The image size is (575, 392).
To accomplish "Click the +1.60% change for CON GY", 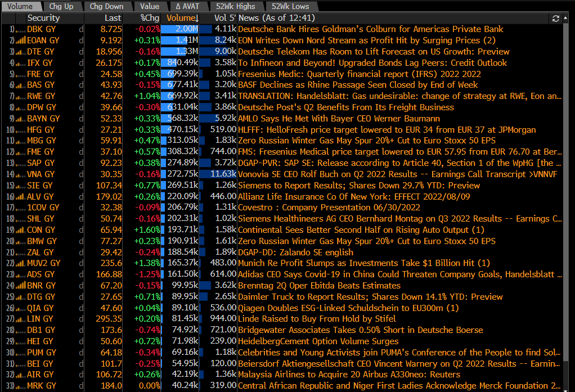I will point(147,230).
